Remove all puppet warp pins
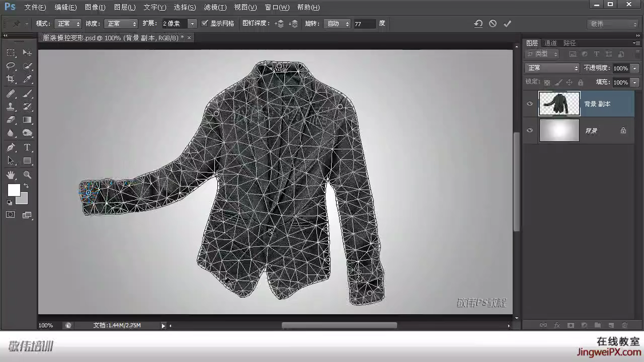Image resolution: width=644 pixels, height=362 pixels. 478,24
